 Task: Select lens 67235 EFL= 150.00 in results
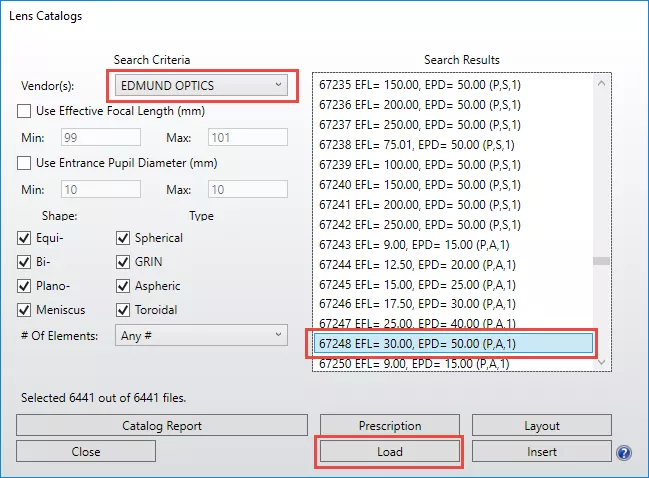tap(448, 85)
